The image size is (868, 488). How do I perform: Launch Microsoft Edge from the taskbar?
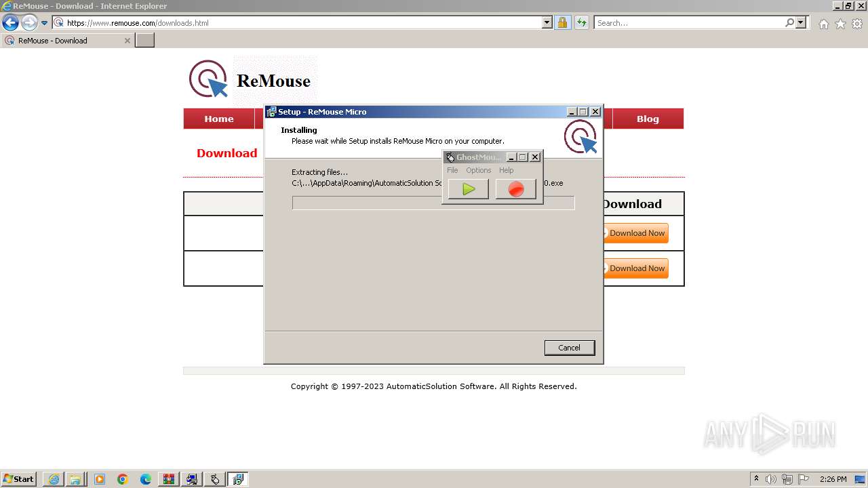point(146,479)
